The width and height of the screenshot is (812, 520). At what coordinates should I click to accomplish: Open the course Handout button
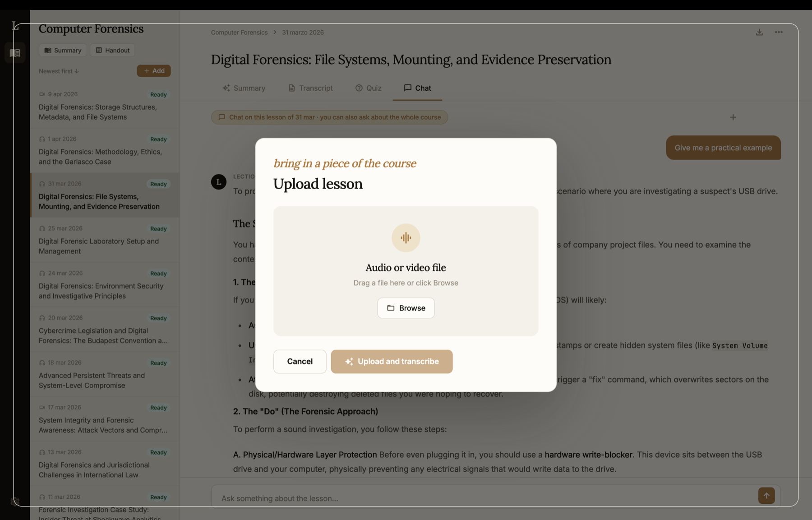click(x=113, y=50)
